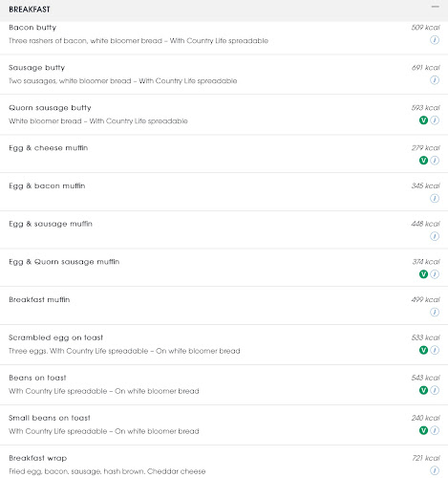Screen dimensions: 448x478
Task: Select the Bacon butty item name
Action: coord(32,28)
